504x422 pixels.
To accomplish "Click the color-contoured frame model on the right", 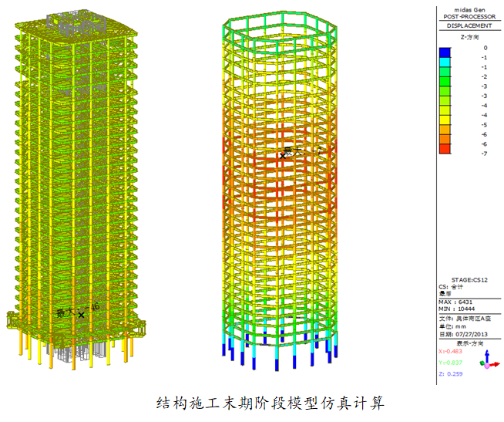I will pyautogui.click(x=280, y=191).
